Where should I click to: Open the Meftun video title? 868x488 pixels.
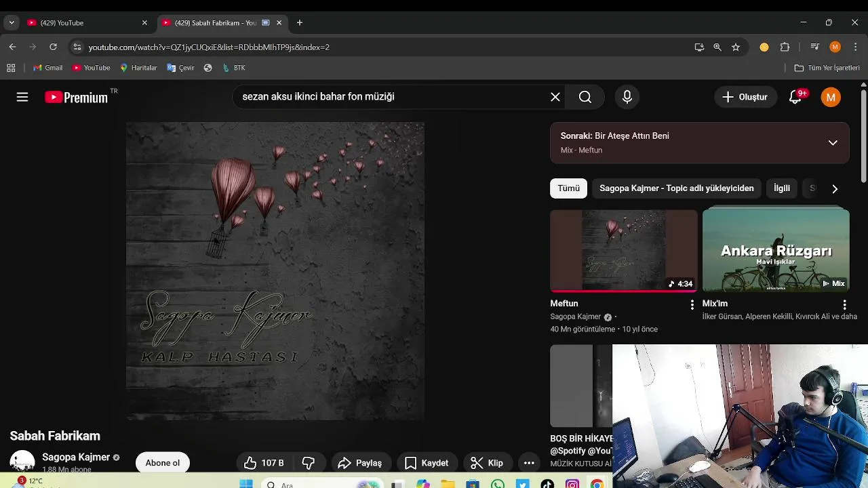point(564,304)
